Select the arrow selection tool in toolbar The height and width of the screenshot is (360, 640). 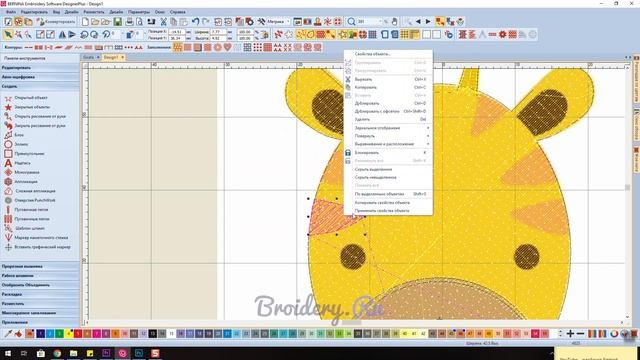(x=8, y=35)
